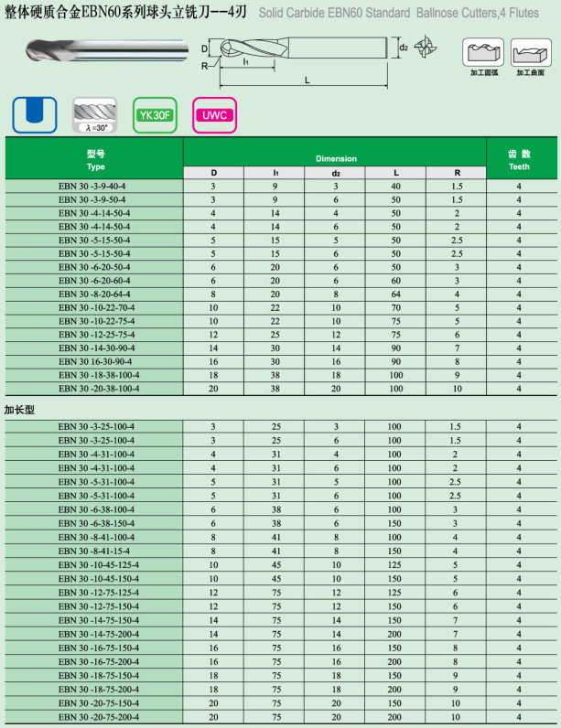This screenshot has width=561, height=728.
Task: Select row EBN 30 -12-25-75-4
Action: click(x=281, y=335)
